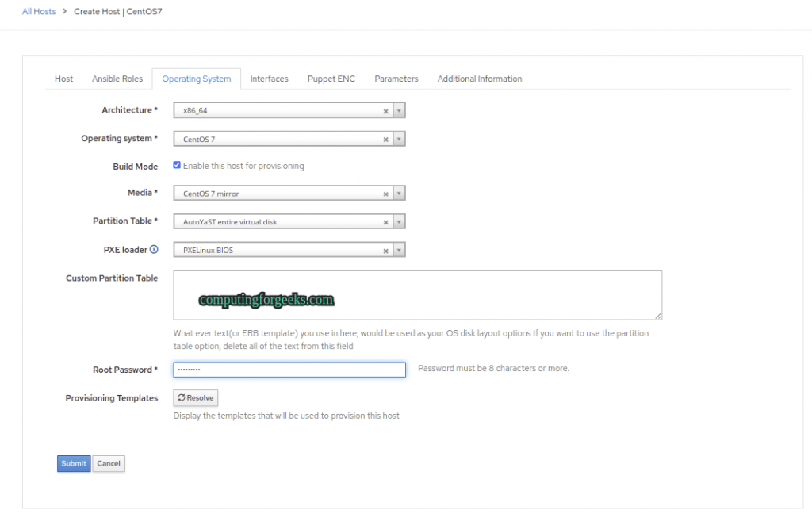Viewport: 812px width, 518px height.
Task: Switch to the Puppet ENC tab
Action: click(331, 79)
